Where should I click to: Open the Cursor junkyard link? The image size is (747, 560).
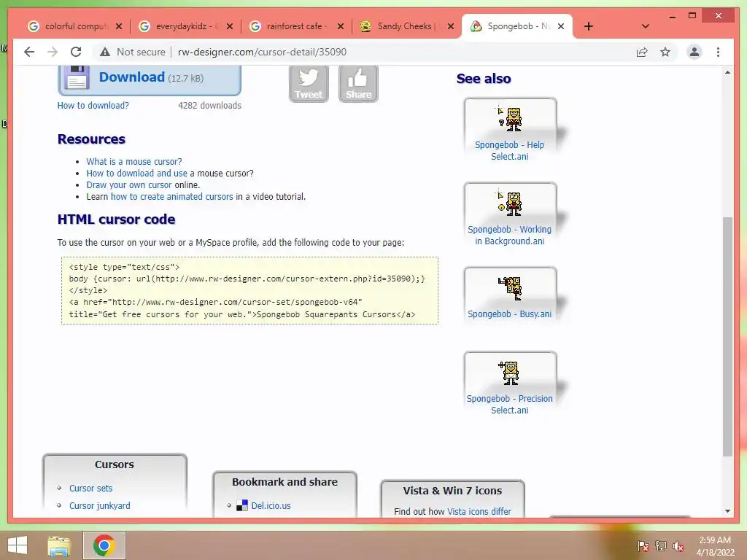(x=99, y=506)
